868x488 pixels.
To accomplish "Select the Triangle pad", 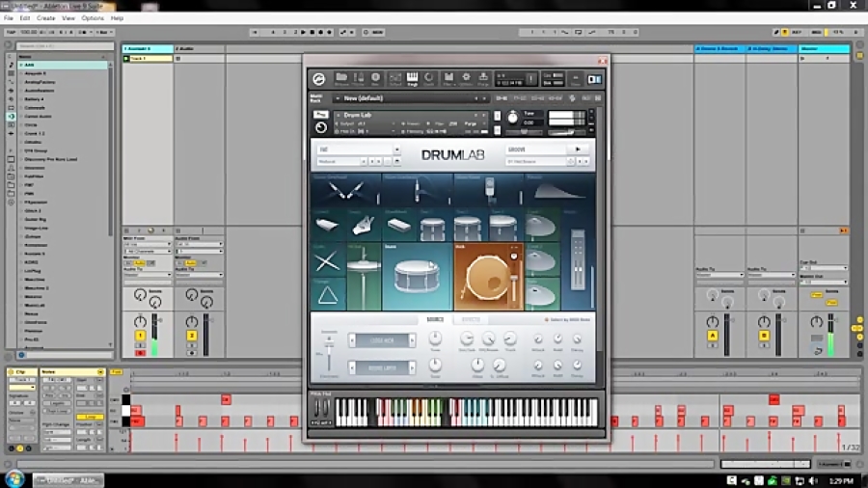I will tap(328, 294).
